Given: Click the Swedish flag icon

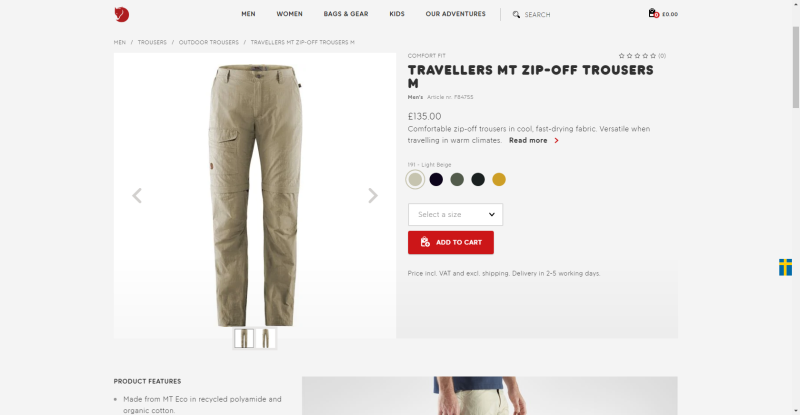Looking at the screenshot, I should [785, 267].
